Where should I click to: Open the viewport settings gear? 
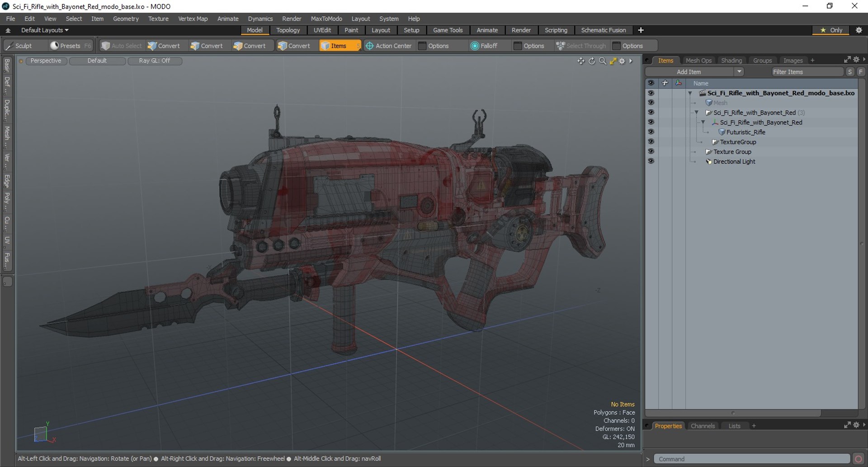coord(623,61)
